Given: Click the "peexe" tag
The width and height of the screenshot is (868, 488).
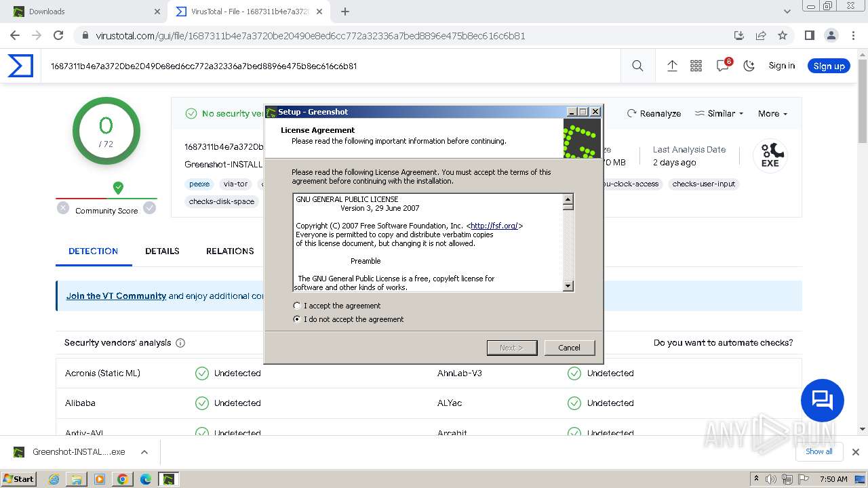Looking at the screenshot, I should [199, 184].
